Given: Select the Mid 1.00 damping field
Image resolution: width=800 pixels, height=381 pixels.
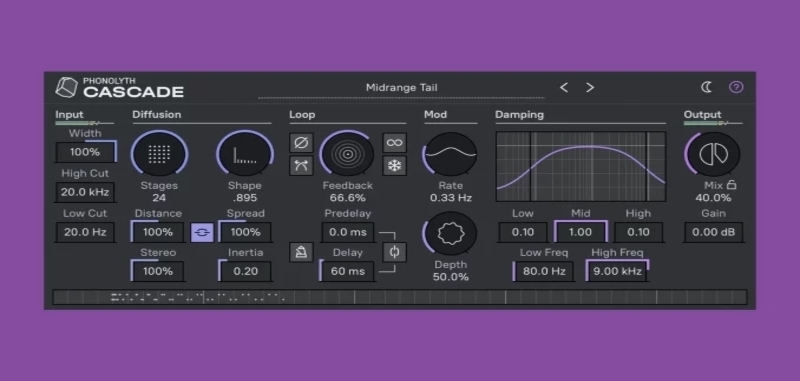Looking at the screenshot, I should [581, 232].
